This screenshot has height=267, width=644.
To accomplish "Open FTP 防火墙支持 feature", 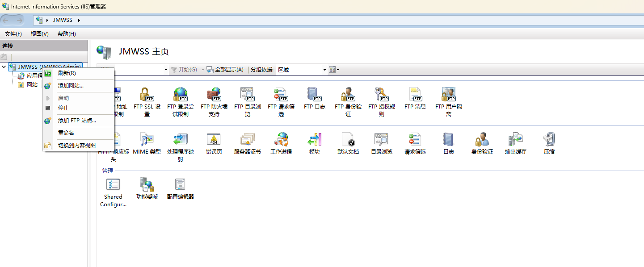I will pos(214,95).
